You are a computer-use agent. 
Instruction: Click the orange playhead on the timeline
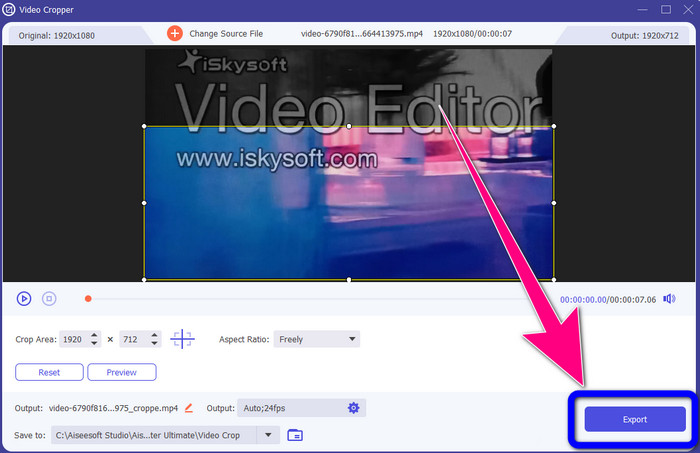pyautogui.click(x=88, y=299)
